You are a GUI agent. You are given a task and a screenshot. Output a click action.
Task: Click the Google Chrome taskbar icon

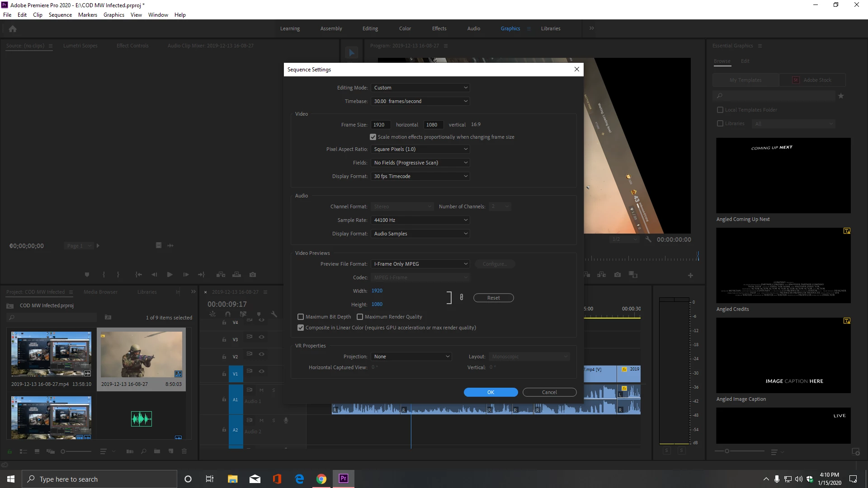[321, 479]
